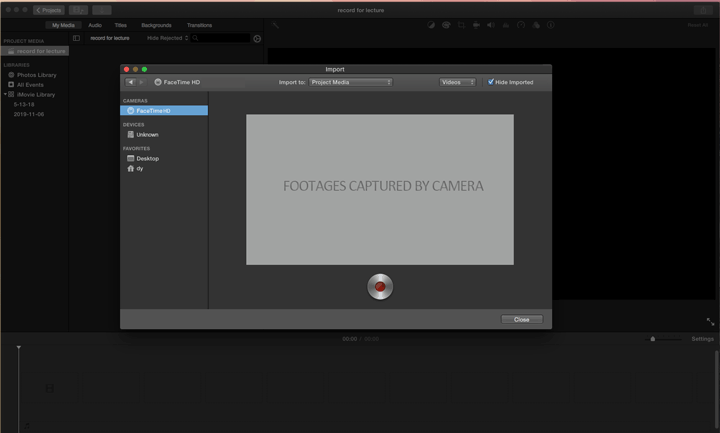Viewport: 720px width, 433px height.
Task: Open the Desktop folder favorite
Action: tap(147, 158)
